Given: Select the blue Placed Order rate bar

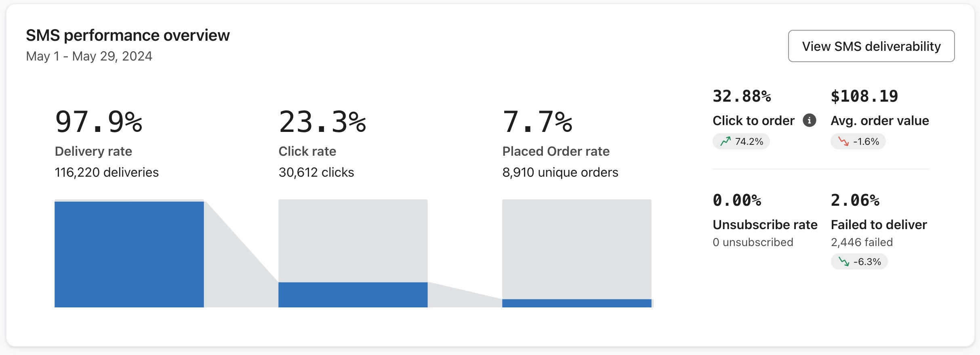Looking at the screenshot, I should (x=576, y=303).
